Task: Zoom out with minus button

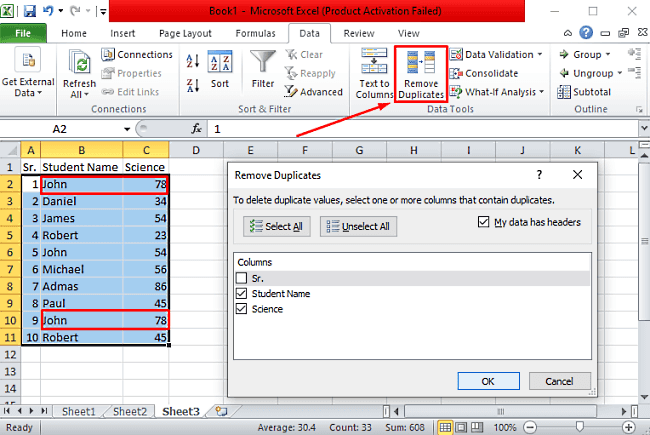Action: (530, 427)
